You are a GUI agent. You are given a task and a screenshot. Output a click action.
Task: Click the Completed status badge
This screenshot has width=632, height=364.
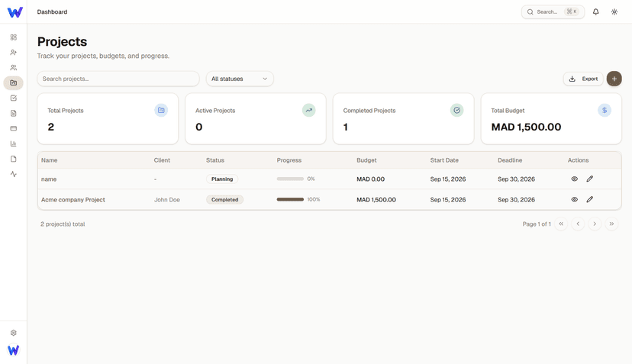coord(225,199)
